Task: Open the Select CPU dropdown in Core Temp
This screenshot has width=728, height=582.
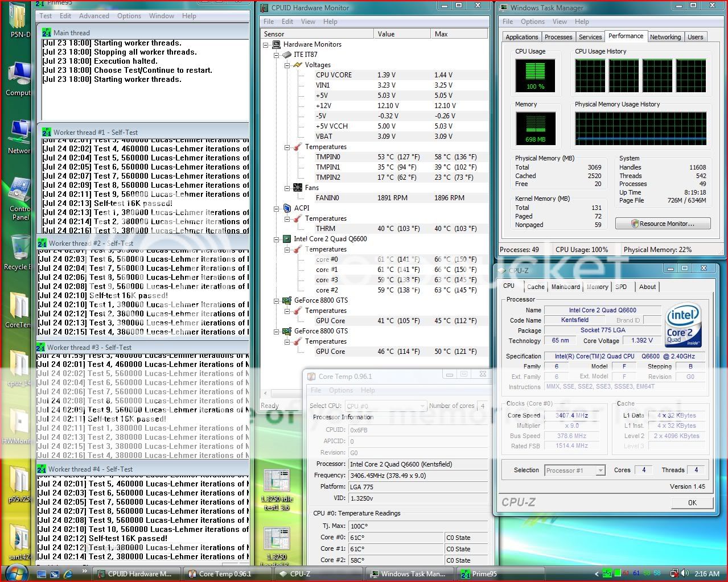Action: (386, 406)
